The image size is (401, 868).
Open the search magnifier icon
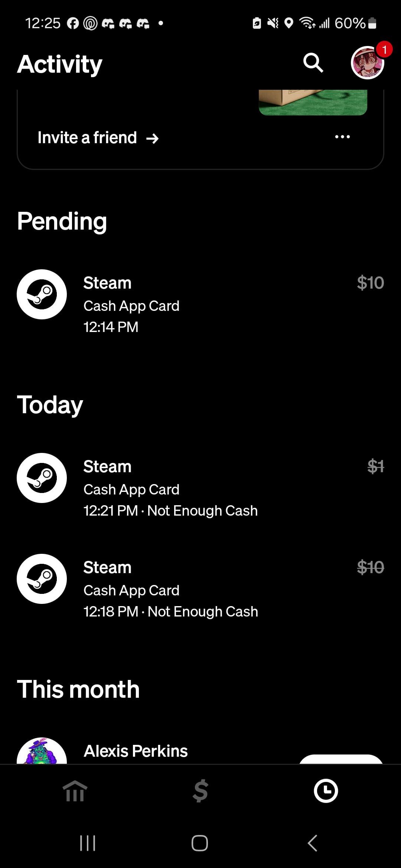(313, 63)
